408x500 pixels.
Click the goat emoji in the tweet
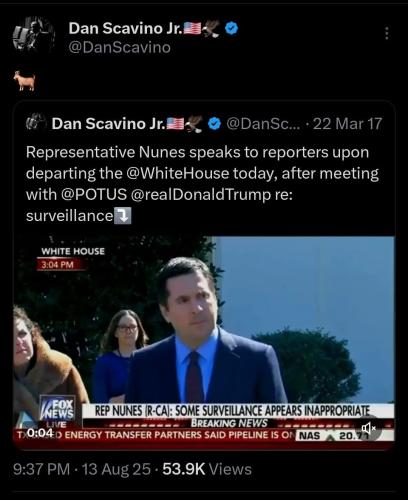pyautogui.click(x=25, y=81)
